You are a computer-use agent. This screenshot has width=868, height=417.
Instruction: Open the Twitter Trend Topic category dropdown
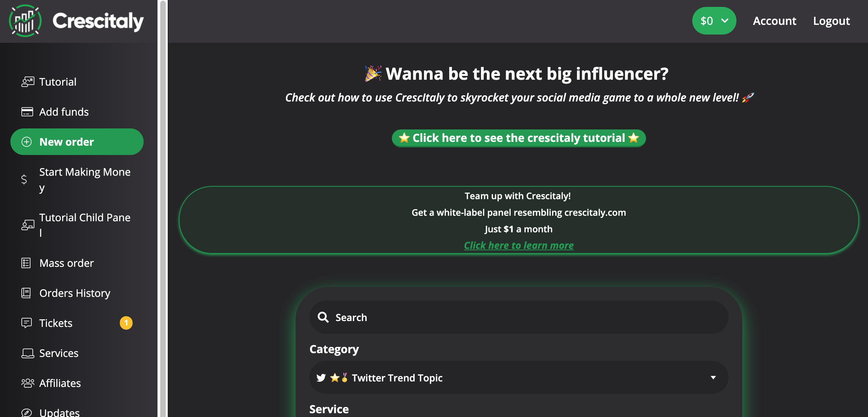(x=519, y=378)
